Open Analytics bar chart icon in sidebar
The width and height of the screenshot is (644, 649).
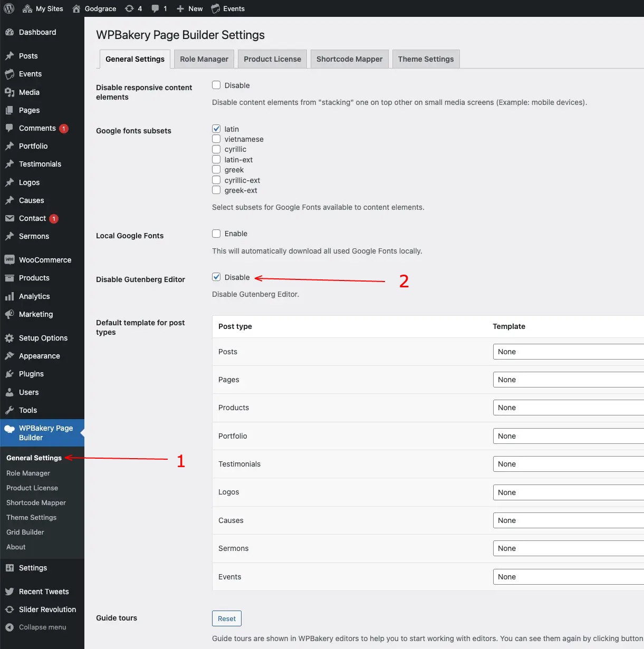pos(9,296)
